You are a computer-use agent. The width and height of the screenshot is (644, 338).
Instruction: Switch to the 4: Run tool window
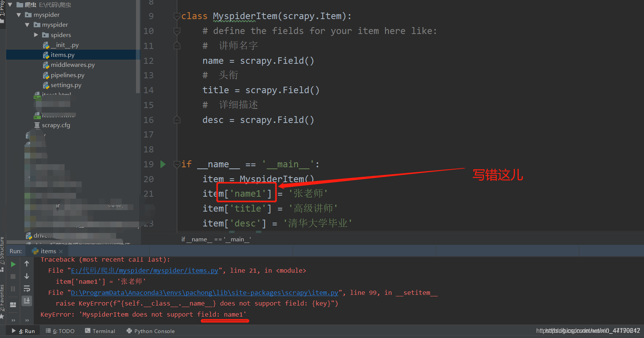coord(23,331)
